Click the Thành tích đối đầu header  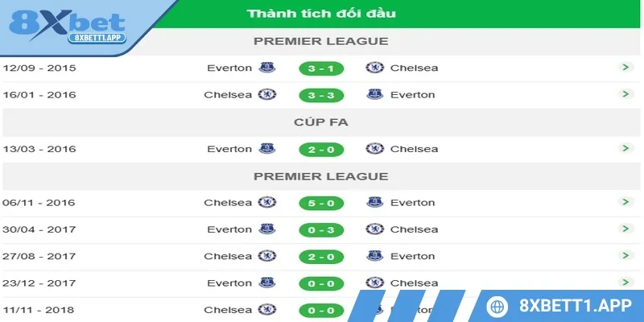pos(321,14)
